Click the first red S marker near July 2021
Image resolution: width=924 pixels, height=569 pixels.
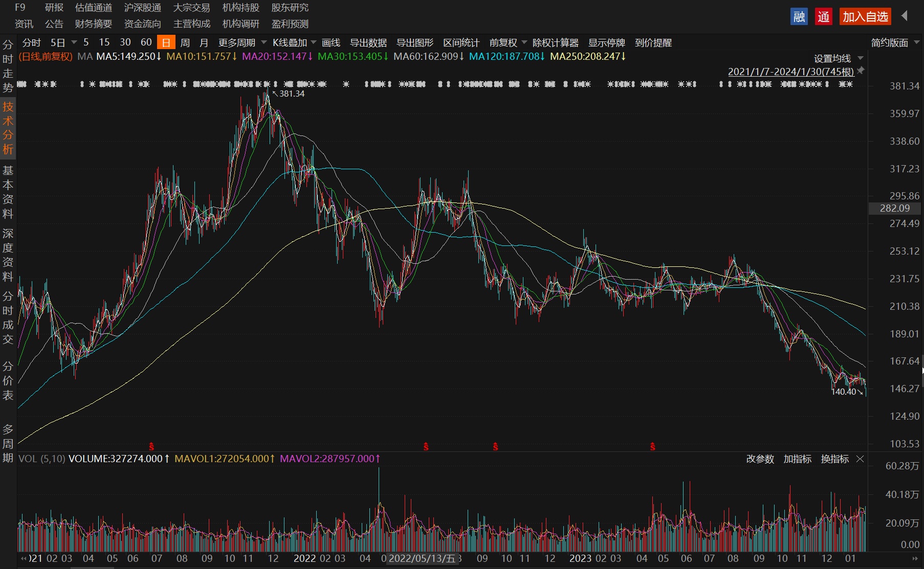click(151, 446)
